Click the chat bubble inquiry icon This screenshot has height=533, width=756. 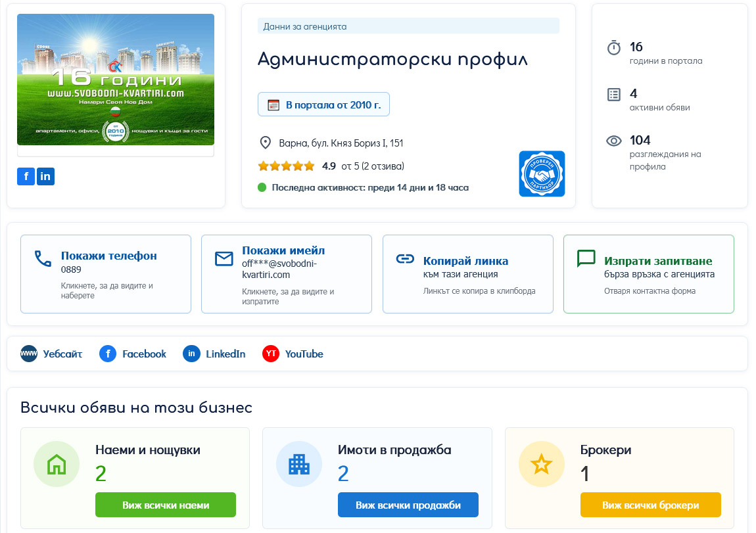[x=586, y=259]
